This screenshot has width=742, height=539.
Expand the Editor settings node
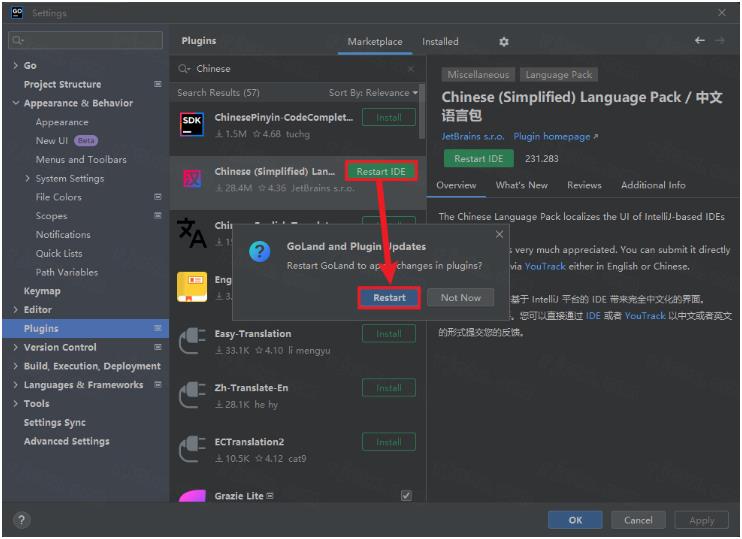click(x=16, y=309)
